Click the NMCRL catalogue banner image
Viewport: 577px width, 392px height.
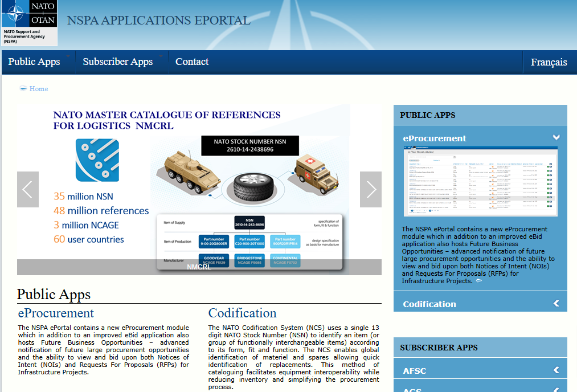pos(199,189)
